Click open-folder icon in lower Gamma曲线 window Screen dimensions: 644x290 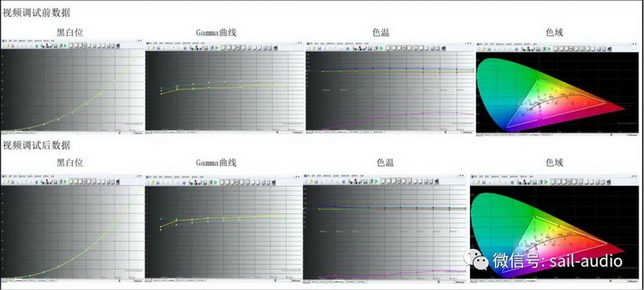[153, 182]
